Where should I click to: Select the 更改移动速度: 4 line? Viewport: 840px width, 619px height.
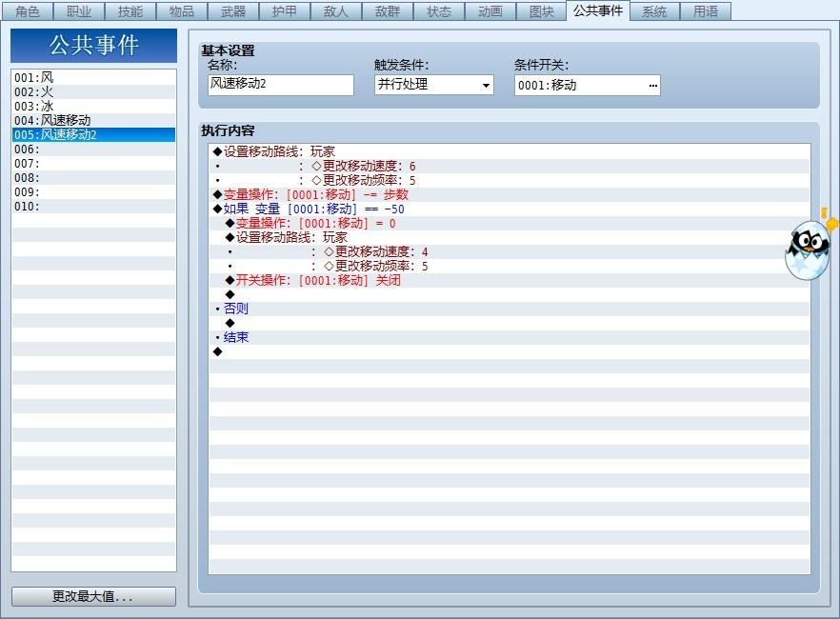point(509,251)
